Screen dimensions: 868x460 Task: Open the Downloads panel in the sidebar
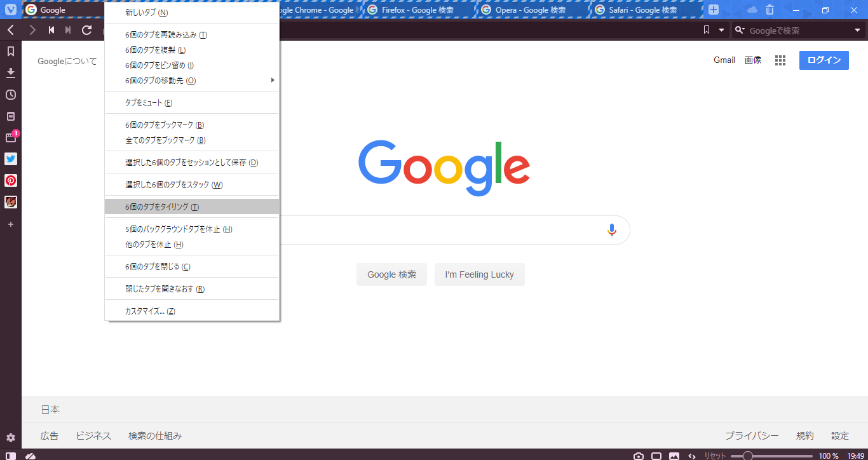tap(10, 73)
